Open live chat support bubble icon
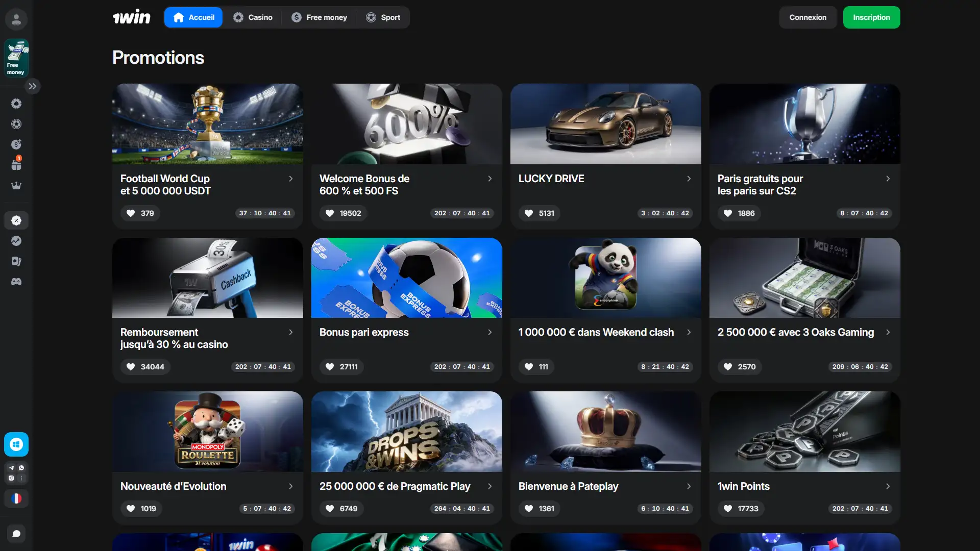The image size is (980, 551). [16, 534]
